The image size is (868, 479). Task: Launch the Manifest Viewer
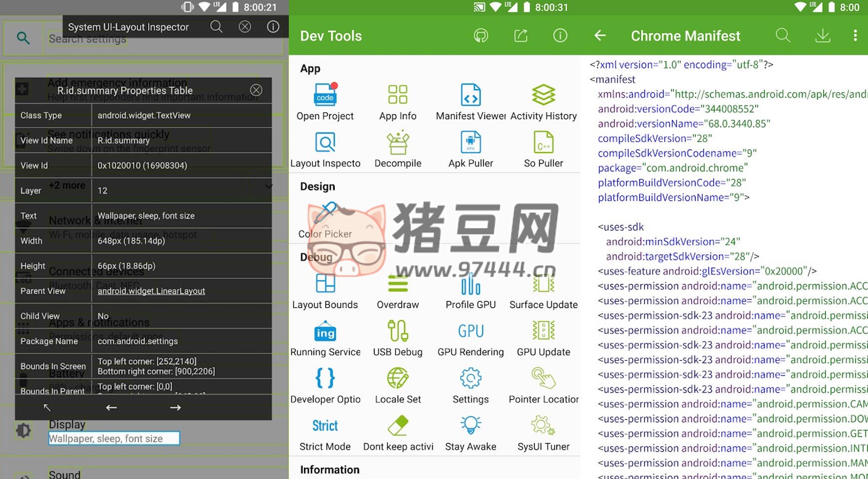[470, 102]
